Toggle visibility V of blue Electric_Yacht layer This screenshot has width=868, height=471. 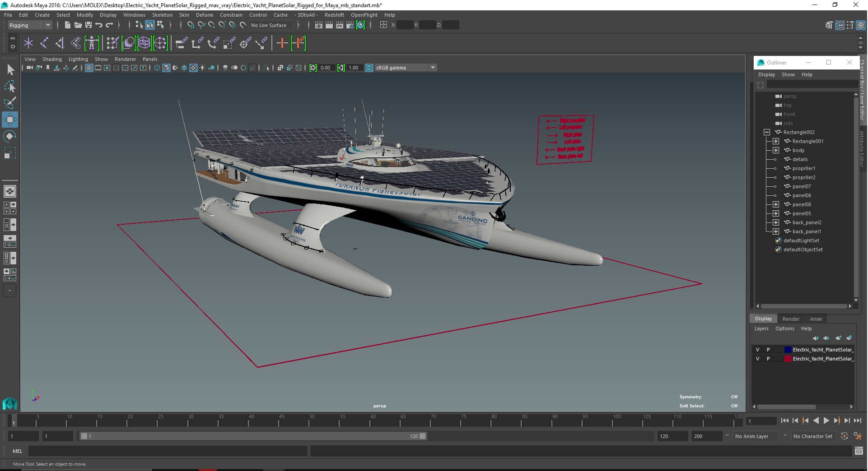(757, 350)
